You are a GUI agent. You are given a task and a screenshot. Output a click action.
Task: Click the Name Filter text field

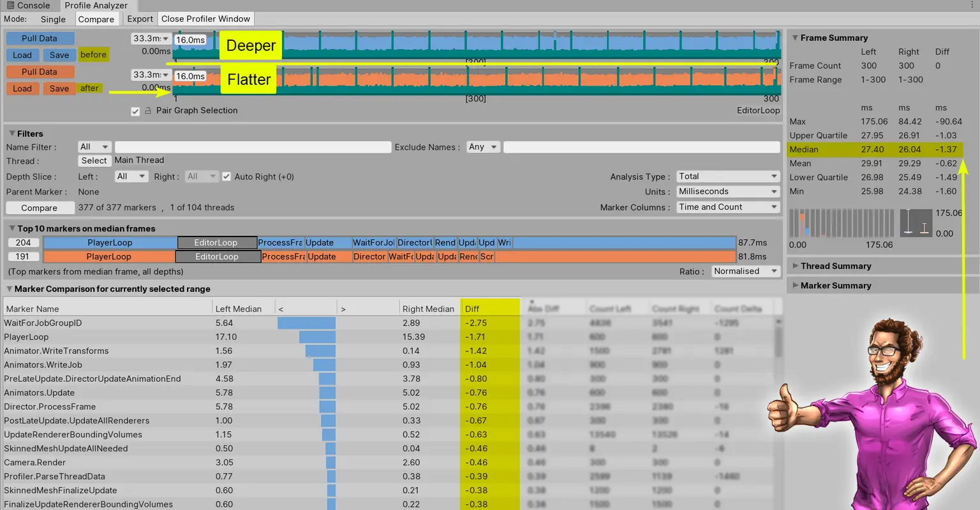click(x=253, y=147)
